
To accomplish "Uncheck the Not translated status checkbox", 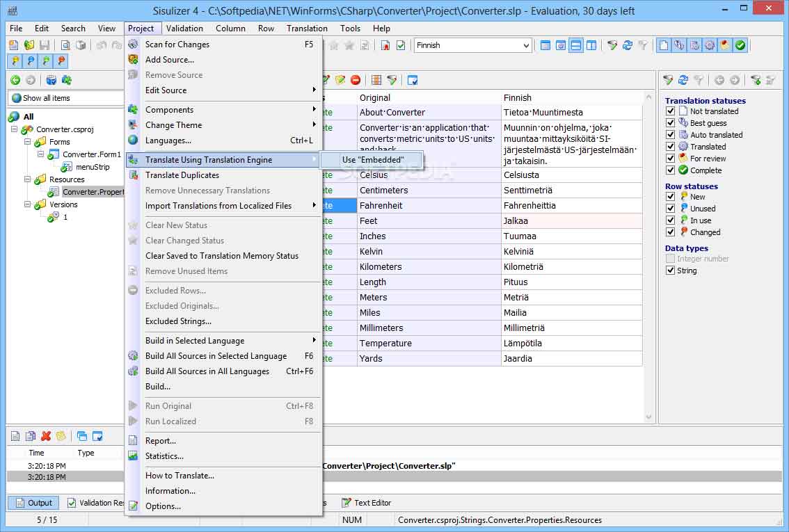I will tap(671, 111).
